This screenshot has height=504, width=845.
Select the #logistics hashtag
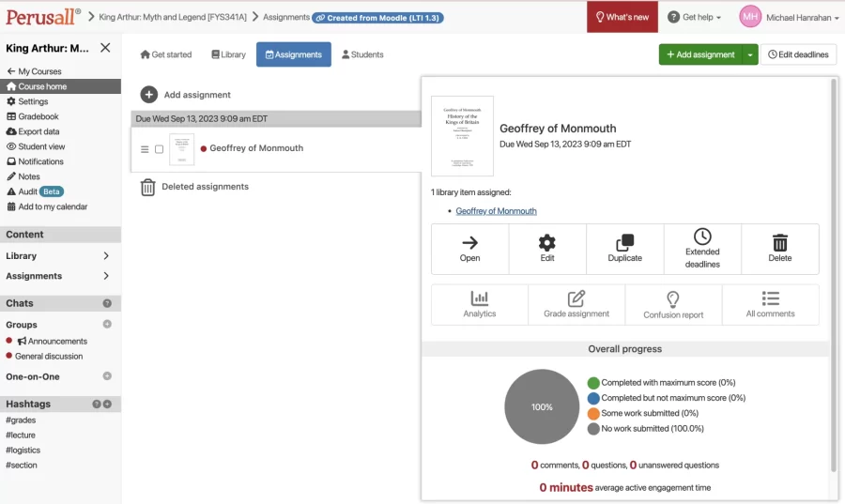(23, 451)
